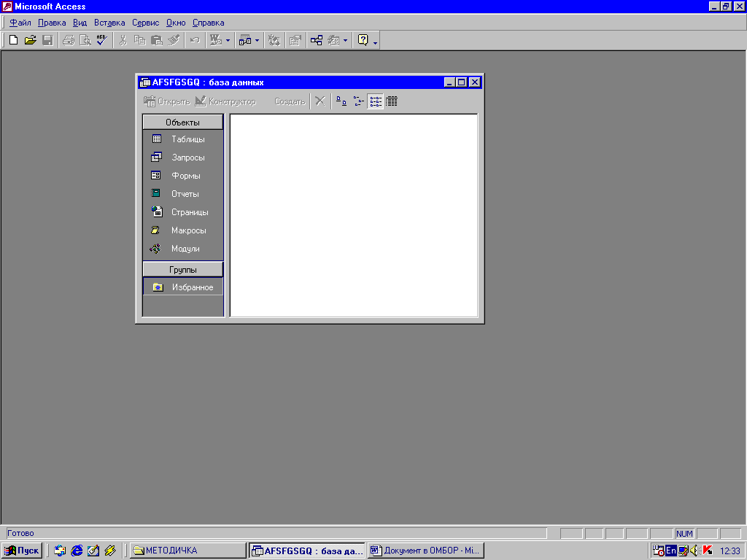
Task: Click the 12:33 clock in the tray
Action: click(x=729, y=551)
